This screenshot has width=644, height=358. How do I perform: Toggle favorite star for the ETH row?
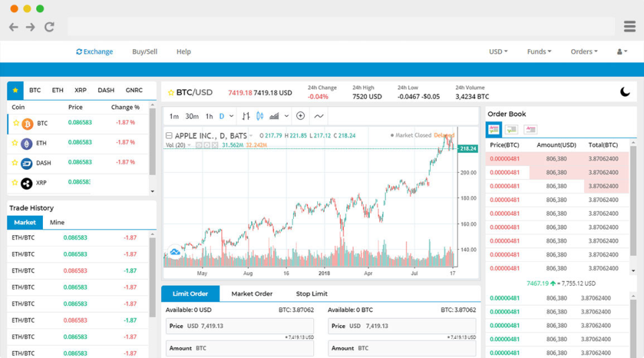[15, 142]
